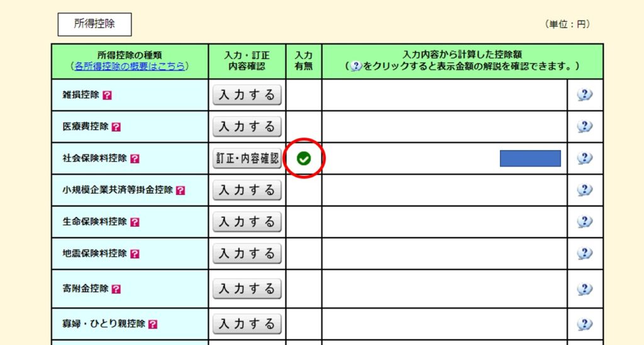644x345 pixels.
Task: Click the red help icon beside 生命保険料控除
Action: [x=135, y=222]
